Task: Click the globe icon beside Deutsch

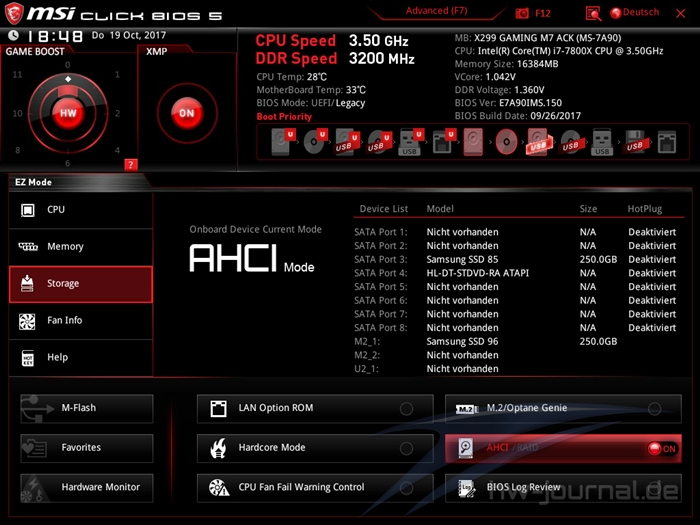Action: tap(616, 13)
